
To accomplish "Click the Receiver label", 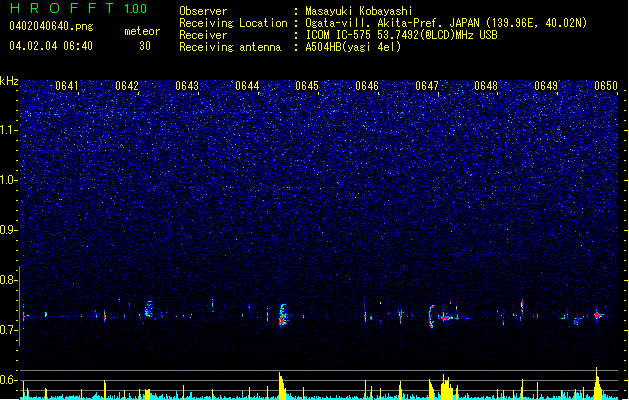I will click(203, 35).
